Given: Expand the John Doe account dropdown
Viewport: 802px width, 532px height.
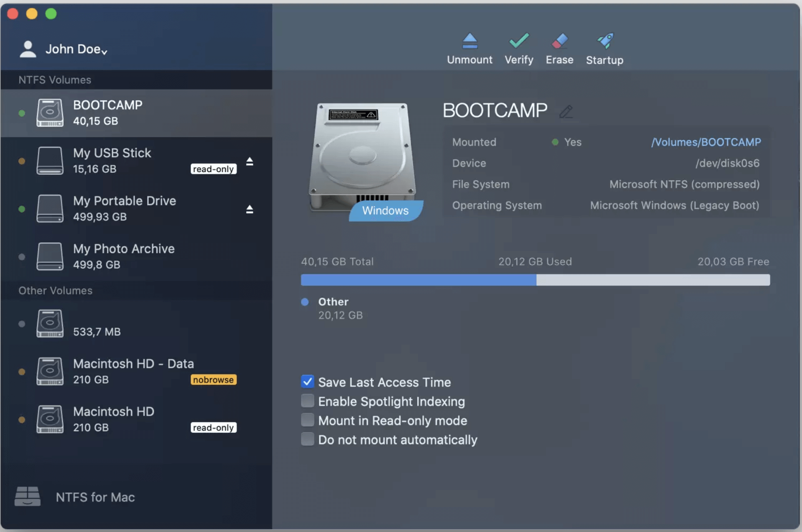Looking at the screenshot, I should 104,51.
